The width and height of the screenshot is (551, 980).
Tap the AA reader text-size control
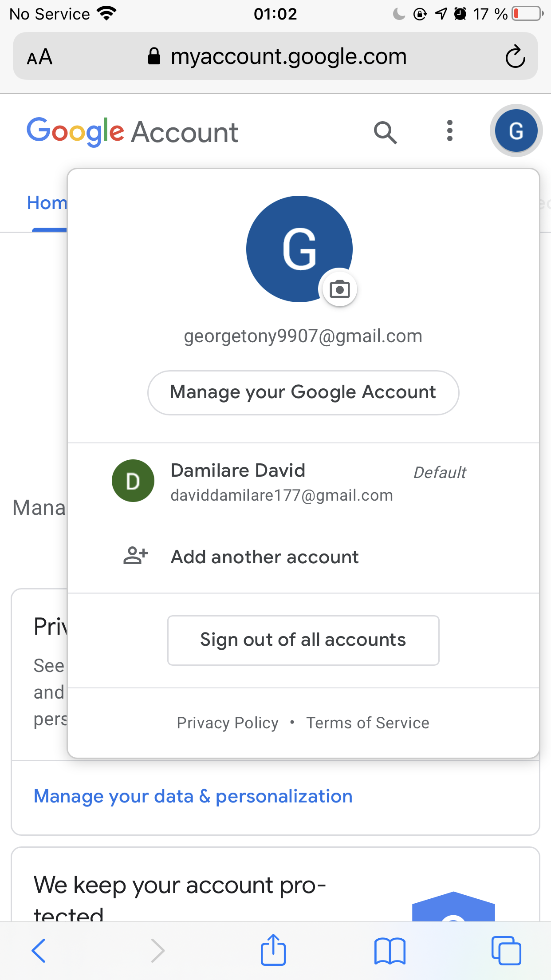pyautogui.click(x=40, y=57)
